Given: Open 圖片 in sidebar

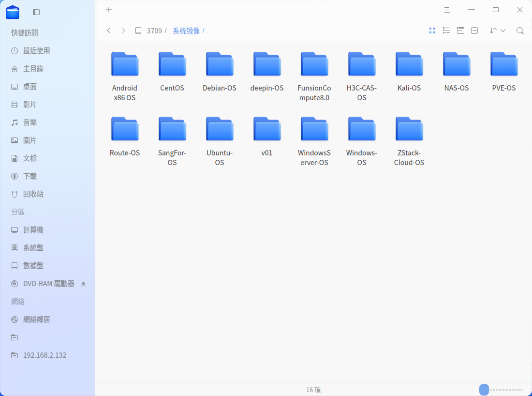Looking at the screenshot, I should point(47,140).
